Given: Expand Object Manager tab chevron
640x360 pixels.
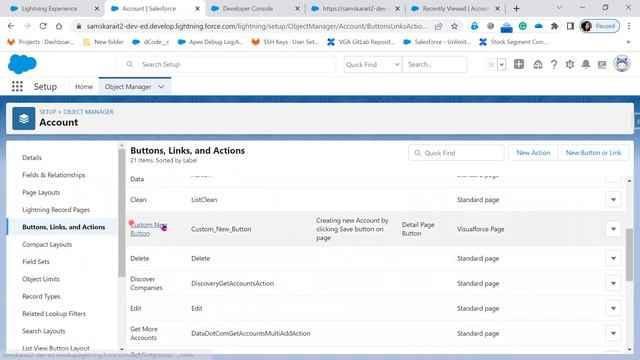Looking at the screenshot, I should (161, 87).
